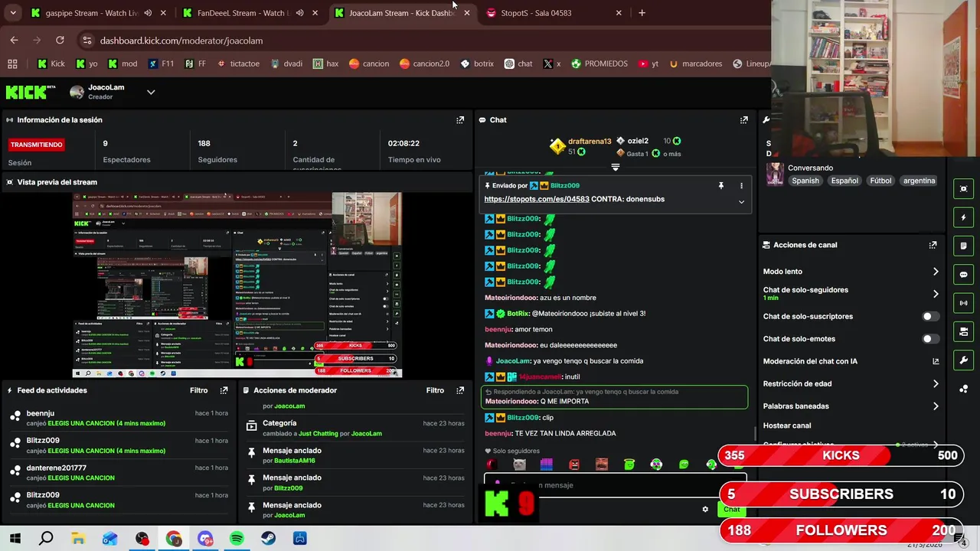The width and height of the screenshot is (980, 551).
Task: Unpin the pinned message by Blitzz009
Action: [720, 186]
